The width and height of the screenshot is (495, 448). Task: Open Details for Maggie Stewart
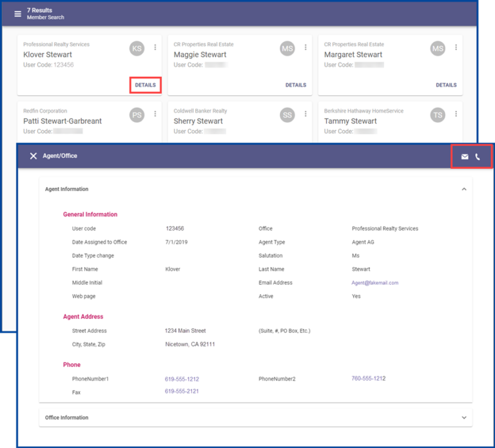tap(296, 85)
